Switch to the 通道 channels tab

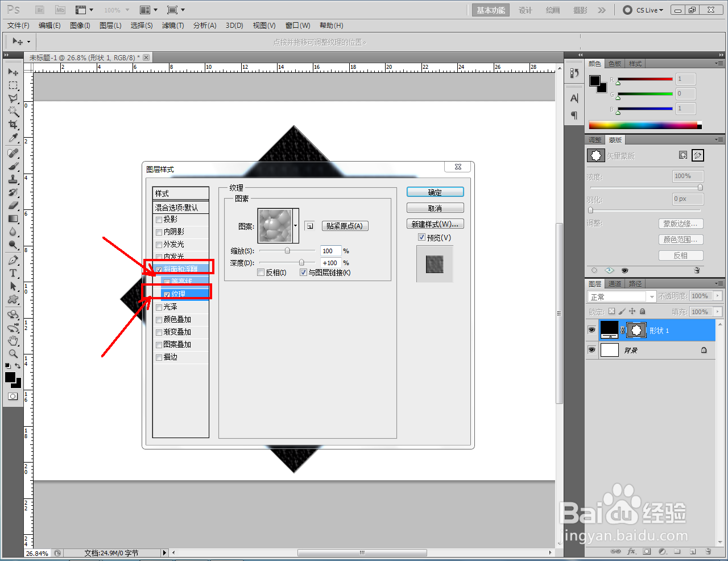click(x=615, y=283)
